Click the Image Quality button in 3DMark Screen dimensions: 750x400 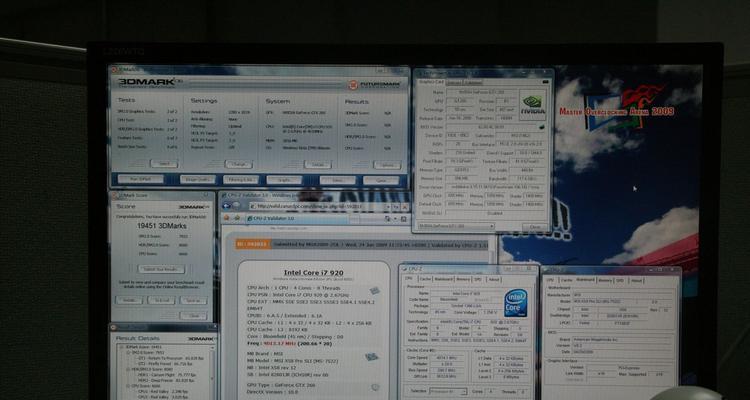(x=198, y=179)
